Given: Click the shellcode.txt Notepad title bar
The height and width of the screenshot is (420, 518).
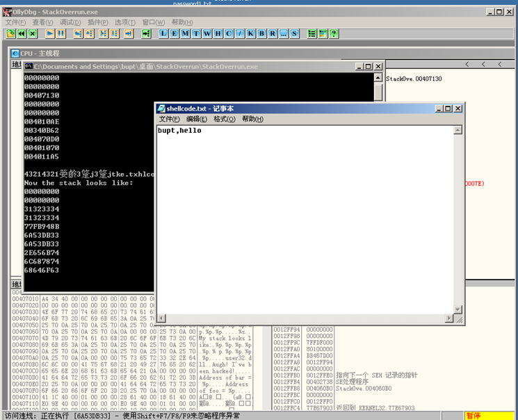Looking at the screenshot, I should 292,108.
